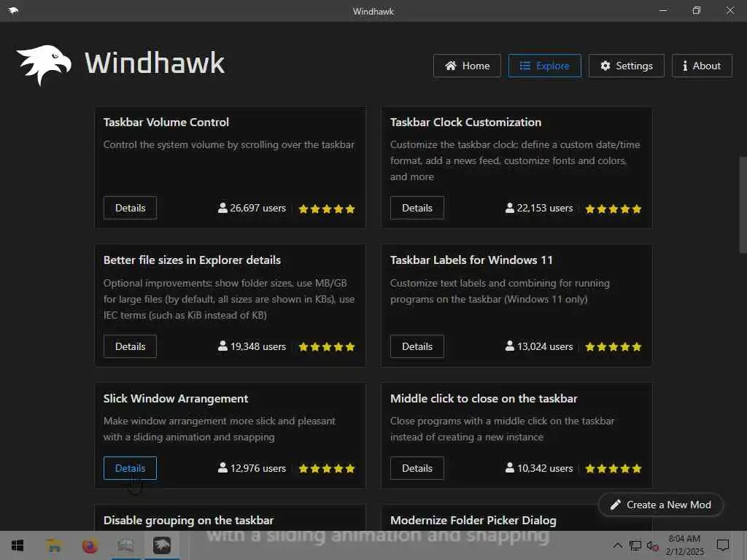Open the Settings tab
747x560 pixels.
pyautogui.click(x=627, y=66)
